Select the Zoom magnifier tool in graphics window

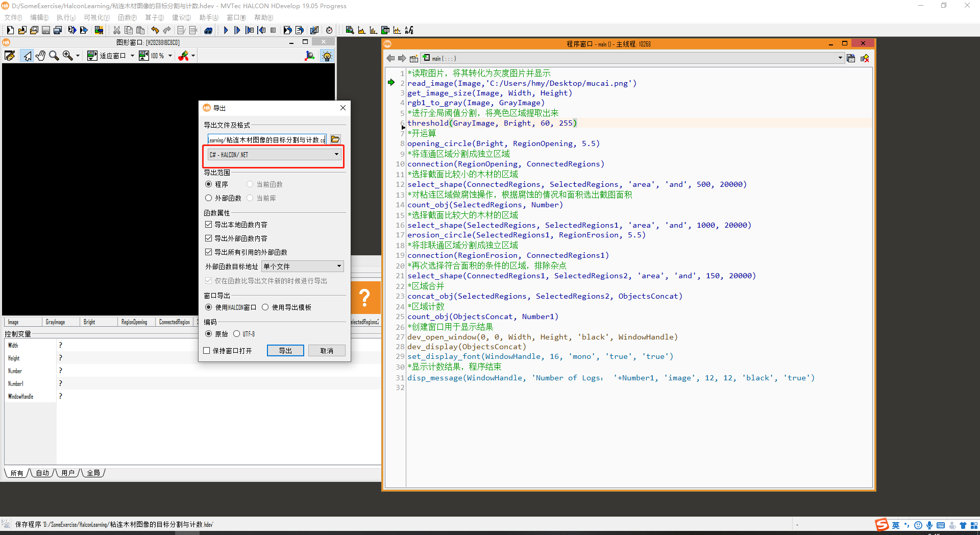pyautogui.click(x=54, y=56)
